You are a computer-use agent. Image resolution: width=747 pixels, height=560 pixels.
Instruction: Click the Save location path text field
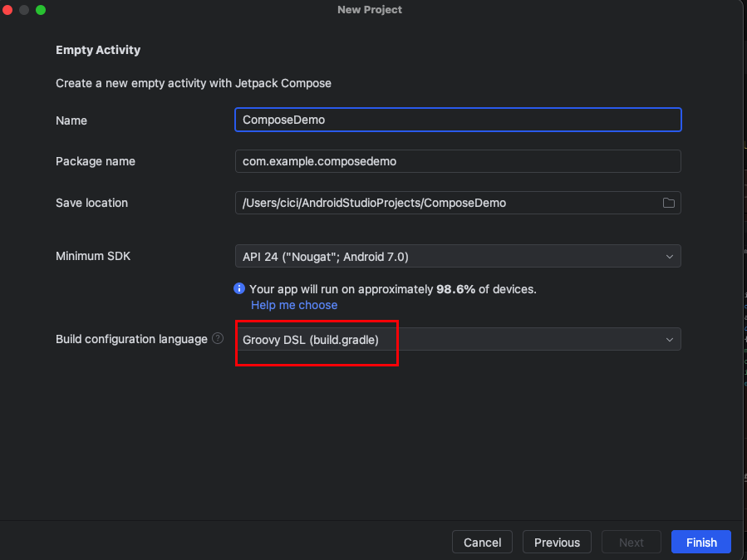click(x=445, y=203)
